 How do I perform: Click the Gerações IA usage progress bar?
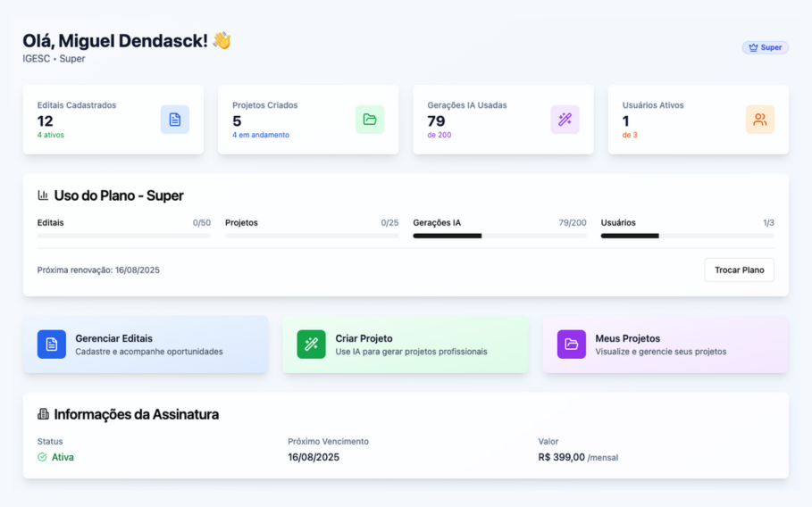(x=499, y=236)
